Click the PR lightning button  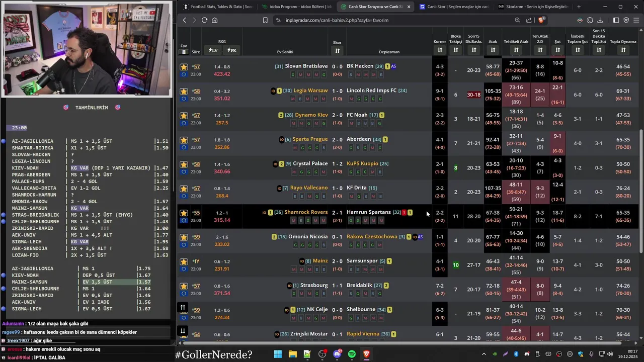231,50
